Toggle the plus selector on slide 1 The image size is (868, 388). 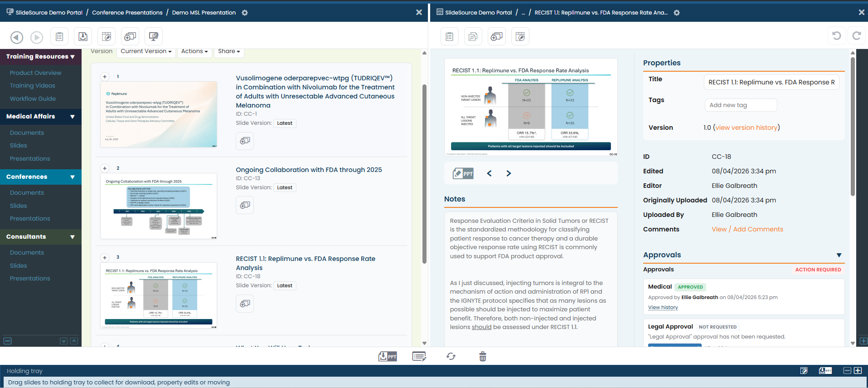click(105, 77)
